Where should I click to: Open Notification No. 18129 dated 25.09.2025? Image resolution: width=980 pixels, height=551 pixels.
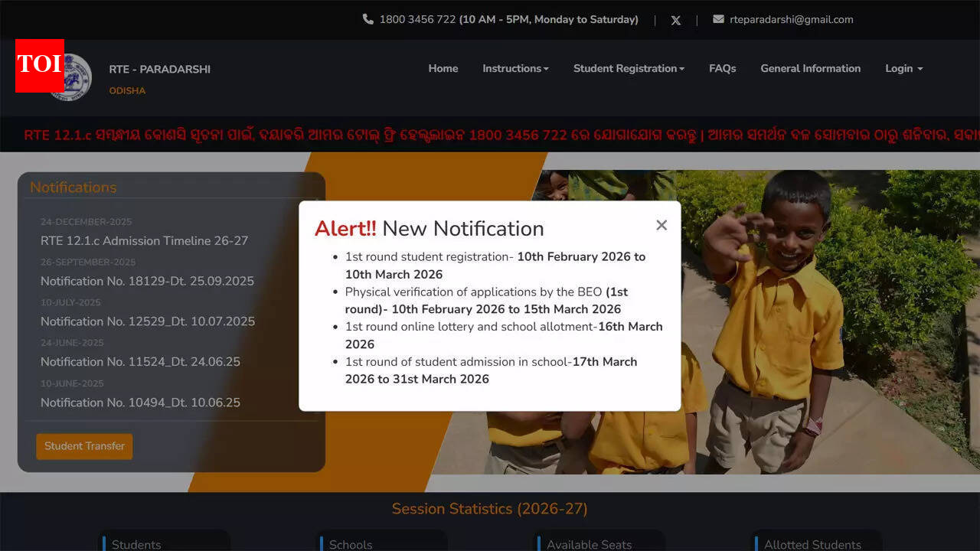click(x=147, y=281)
